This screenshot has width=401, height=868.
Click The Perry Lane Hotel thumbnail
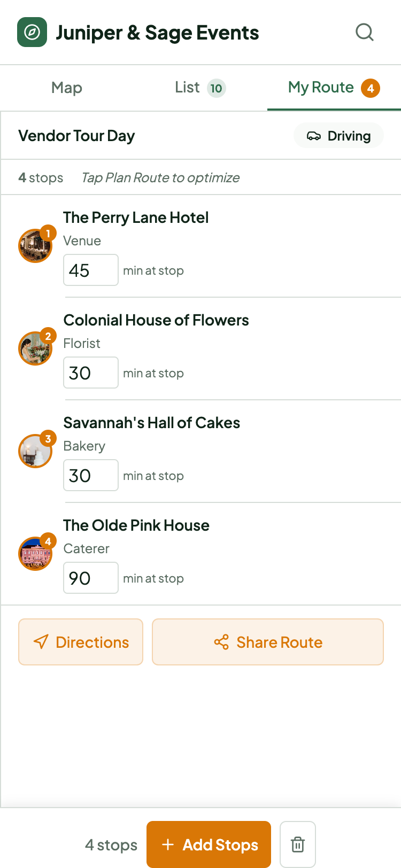click(x=35, y=246)
